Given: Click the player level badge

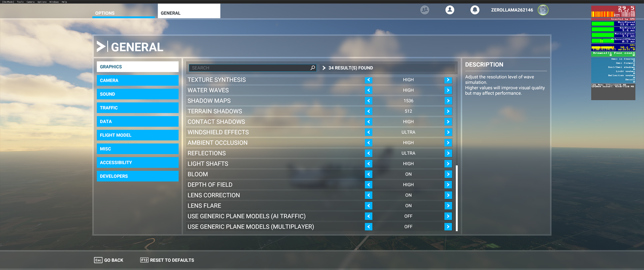Looking at the screenshot, I should coord(543,10).
